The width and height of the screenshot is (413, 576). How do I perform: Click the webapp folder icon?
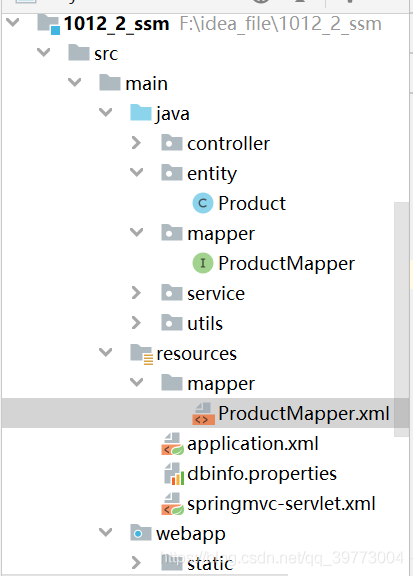point(141,533)
